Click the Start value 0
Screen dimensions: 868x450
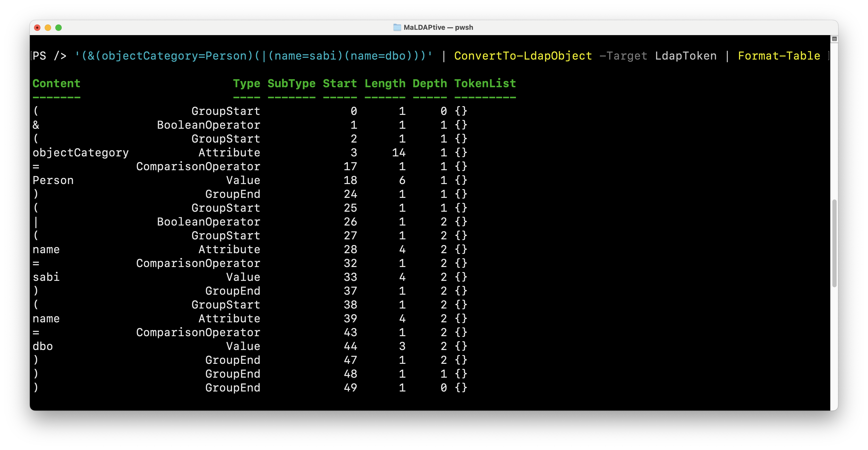tap(354, 111)
